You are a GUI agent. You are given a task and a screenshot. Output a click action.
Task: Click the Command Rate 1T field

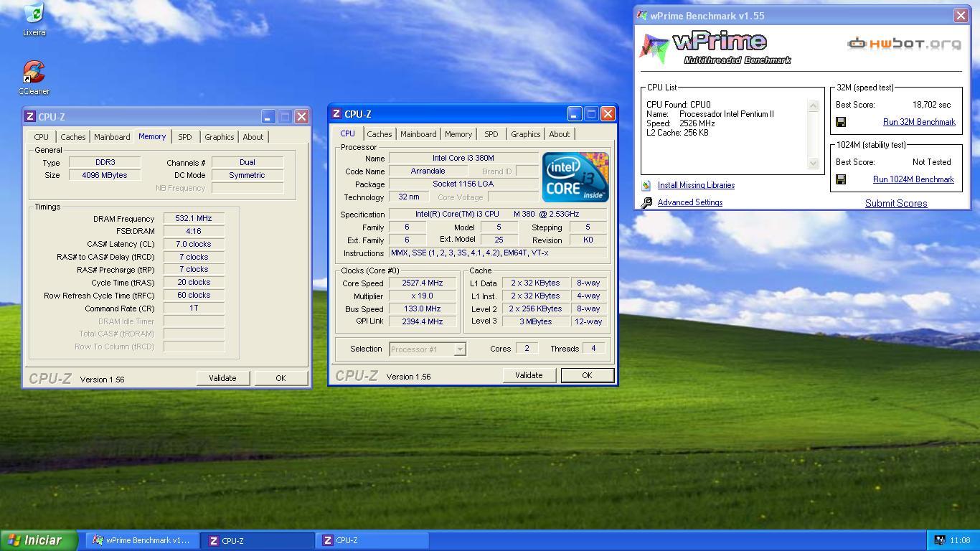click(194, 309)
